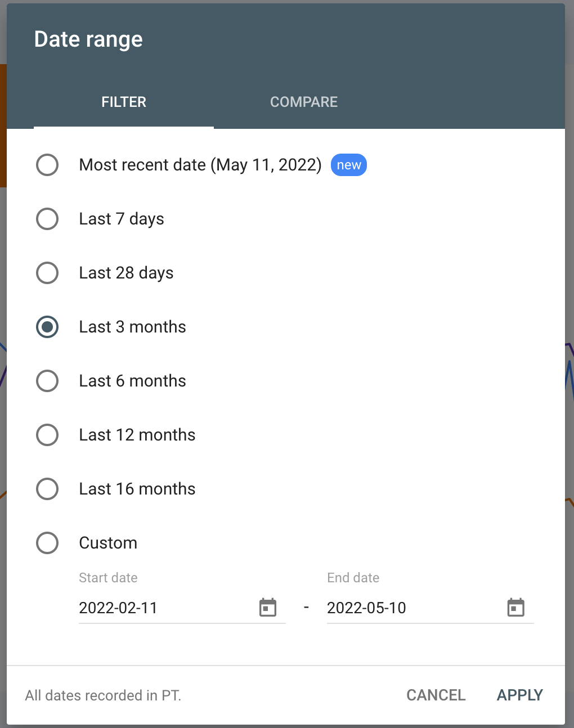Pick the Last 3 months radio button

click(x=47, y=327)
